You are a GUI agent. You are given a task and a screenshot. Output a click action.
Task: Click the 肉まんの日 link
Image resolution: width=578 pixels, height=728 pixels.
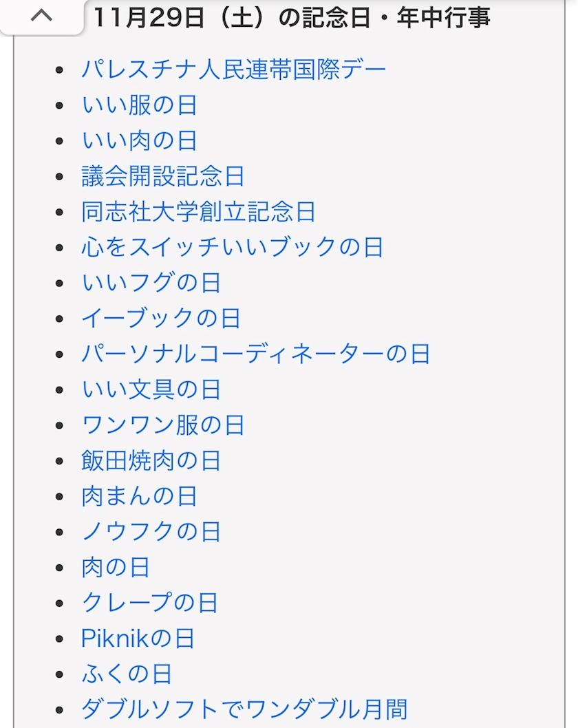(139, 497)
